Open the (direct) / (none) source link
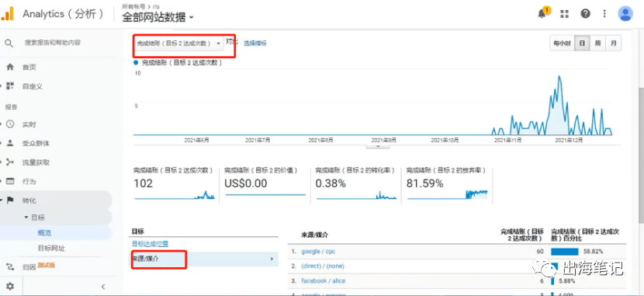644x296 pixels. pyautogui.click(x=323, y=266)
